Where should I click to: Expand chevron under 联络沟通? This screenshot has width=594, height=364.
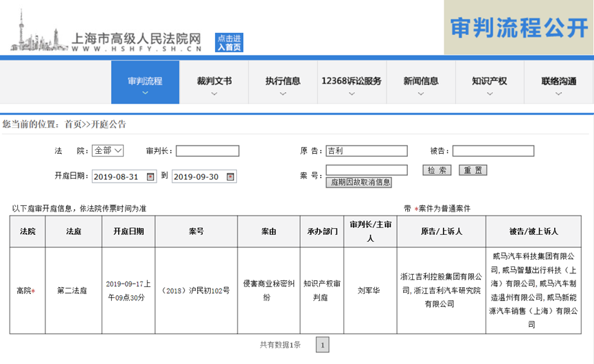559,93
